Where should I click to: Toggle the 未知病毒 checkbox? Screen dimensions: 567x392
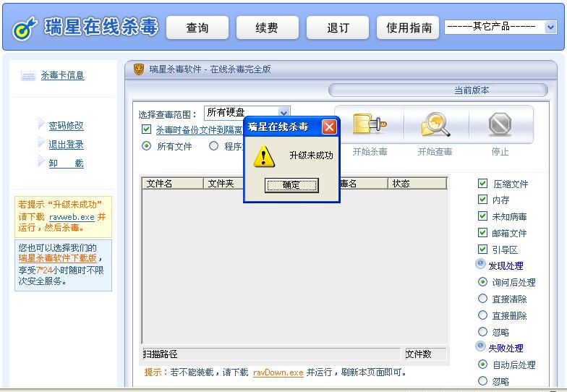pyautogui.click(x=482, y=216)
